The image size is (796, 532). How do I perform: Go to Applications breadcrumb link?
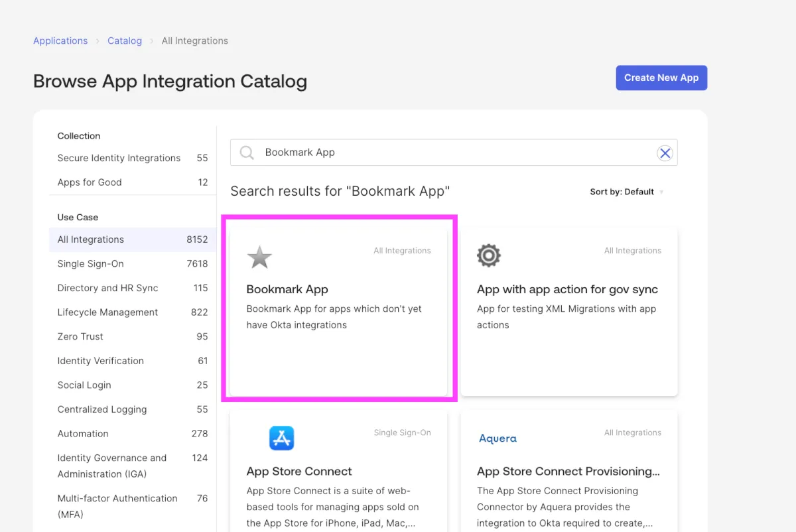tap(60, 40)
